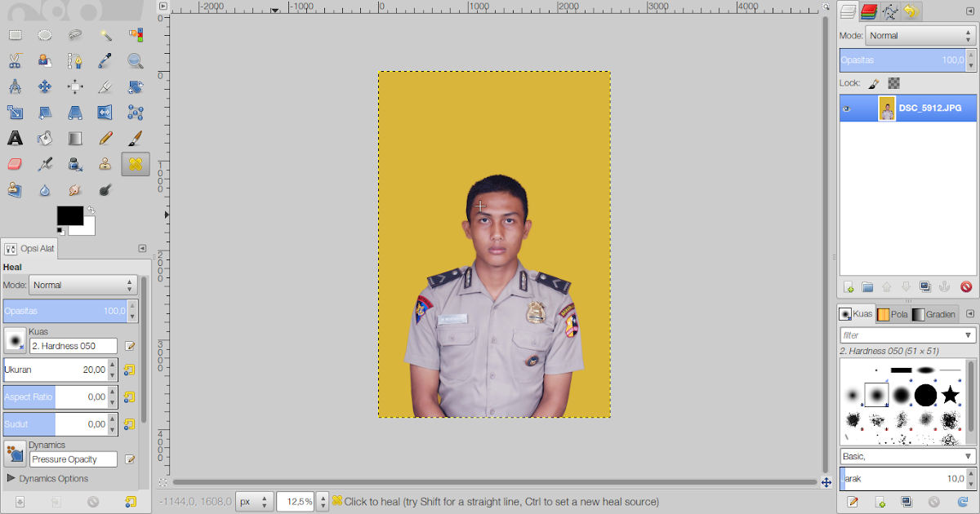
Task: Toggle link icon next to Ukuran size
Action: [129, 370]
